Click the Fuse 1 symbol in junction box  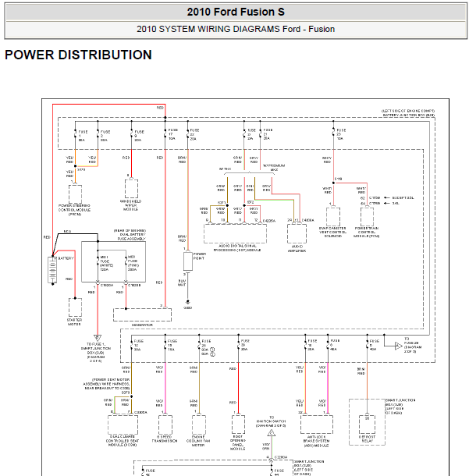[75, 134]
